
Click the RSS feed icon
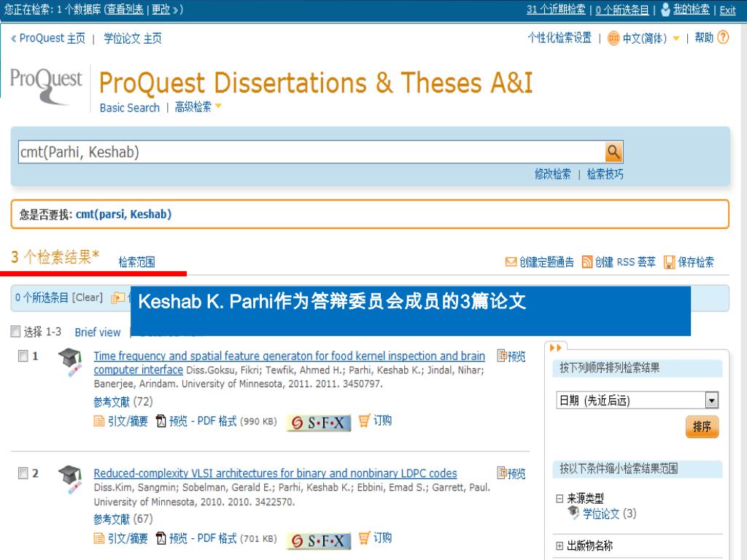[x=587, y=262]
